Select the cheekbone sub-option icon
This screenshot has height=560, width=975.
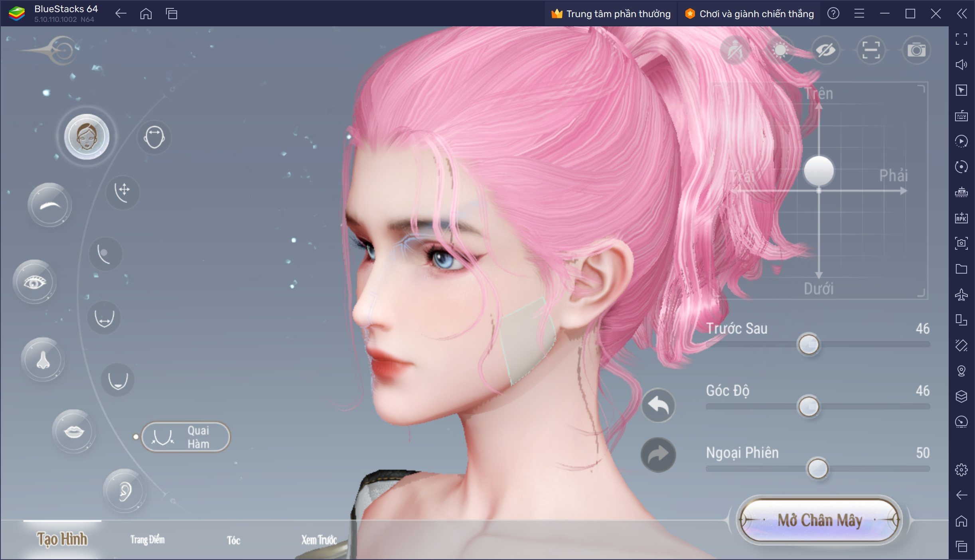click(105, 254)
